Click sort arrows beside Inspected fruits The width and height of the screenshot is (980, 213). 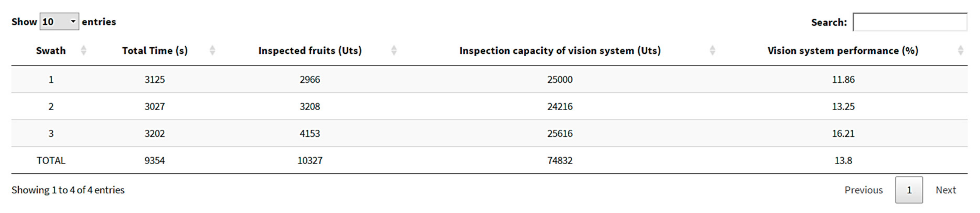394,51
